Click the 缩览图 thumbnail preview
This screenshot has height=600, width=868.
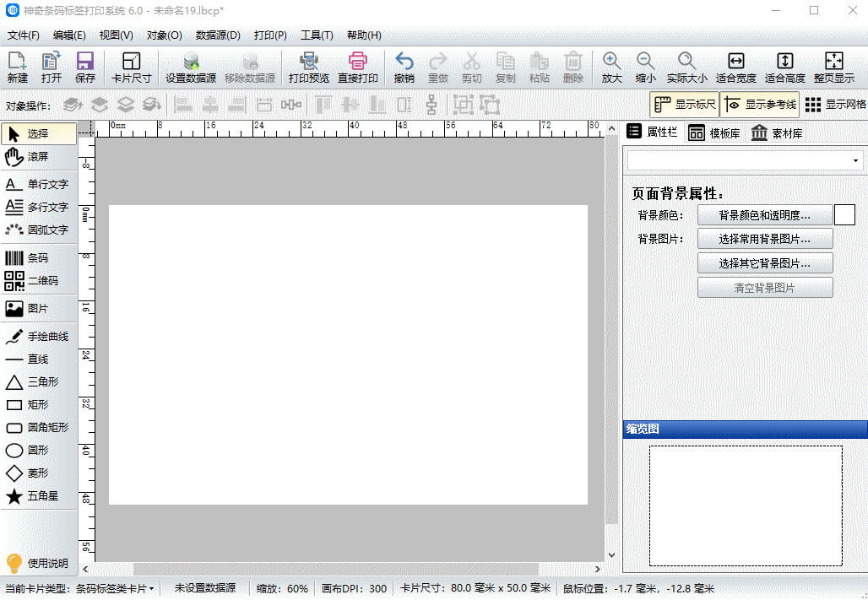pos(746,505)
